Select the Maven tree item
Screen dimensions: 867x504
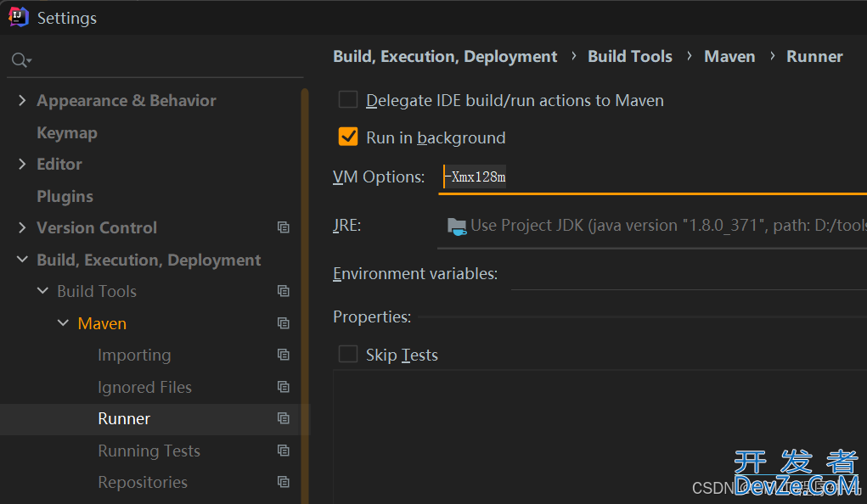click(x=102, y=323)
